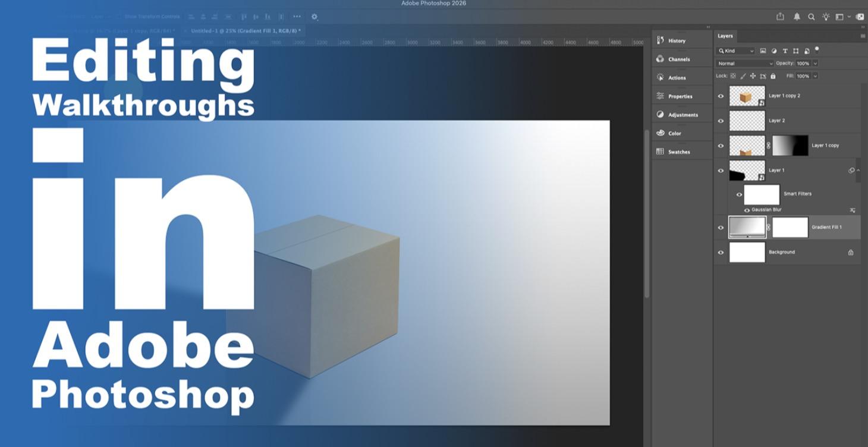Image resolution: width=868 pixels, height=447 pixels.
Task: Open the workspace layout switcher icon
Action: point(839,17)
